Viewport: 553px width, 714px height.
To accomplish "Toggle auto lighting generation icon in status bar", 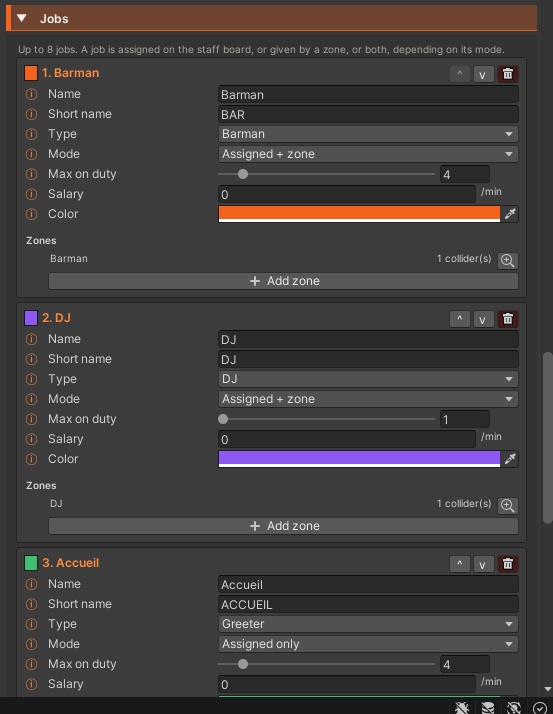I will pyautogui.click(x=514, y=707).
